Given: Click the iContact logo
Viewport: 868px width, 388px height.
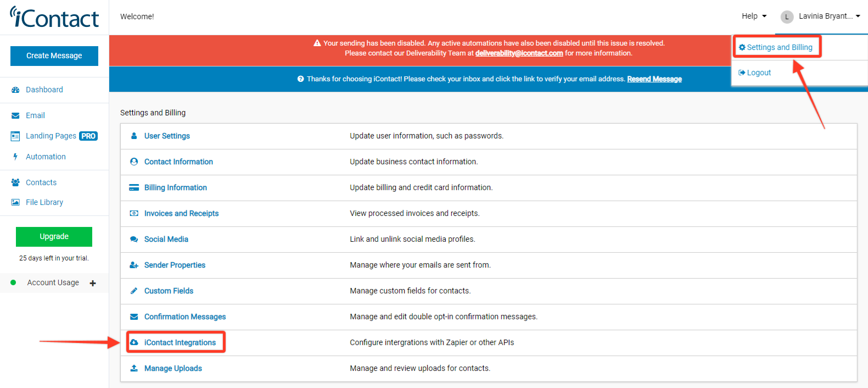Looking at the screenshot, I should tap(54, 17).
